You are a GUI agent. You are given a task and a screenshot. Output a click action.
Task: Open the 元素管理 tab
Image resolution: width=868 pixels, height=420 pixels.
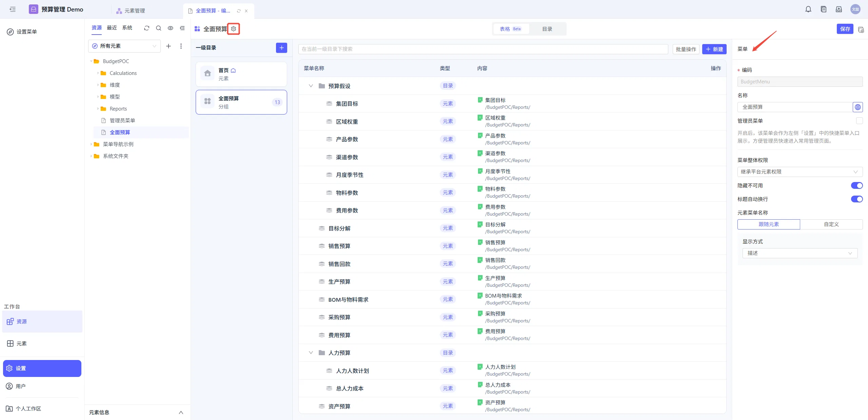pyautogui.click(x=131, y=11)
